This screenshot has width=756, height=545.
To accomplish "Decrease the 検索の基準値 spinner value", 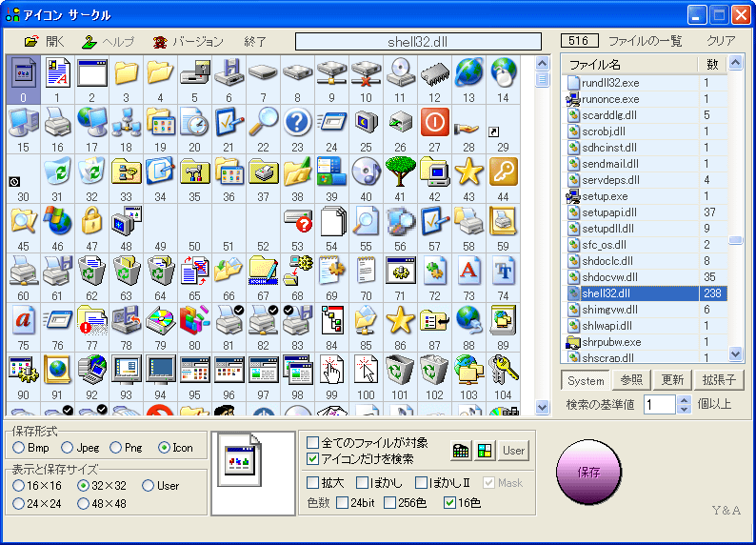I will click(684, 409).
